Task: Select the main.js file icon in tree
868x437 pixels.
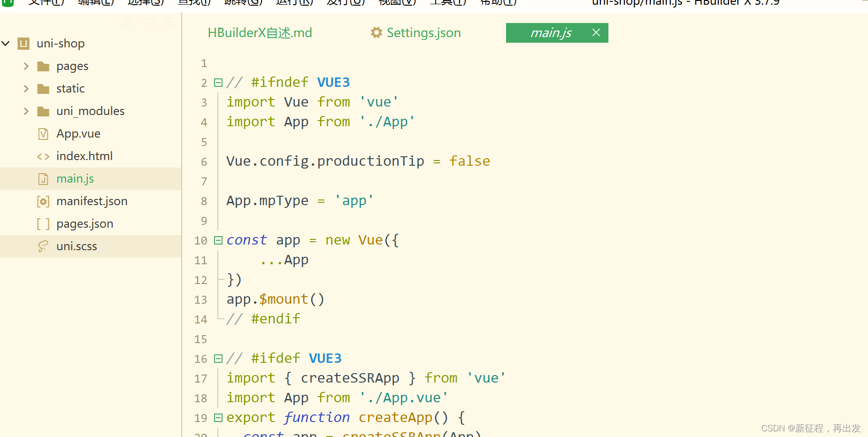Action: click(x=43, y=179)
